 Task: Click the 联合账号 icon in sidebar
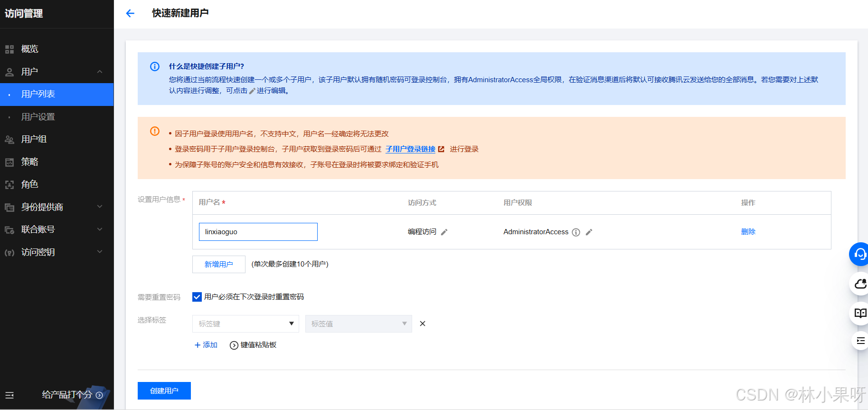[x=9, y=229]
